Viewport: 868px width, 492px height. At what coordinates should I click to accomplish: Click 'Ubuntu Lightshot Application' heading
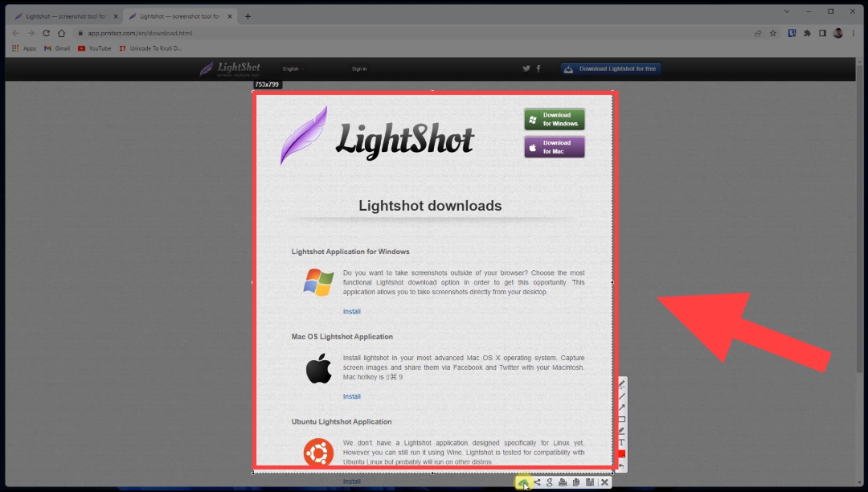[342, 422]
